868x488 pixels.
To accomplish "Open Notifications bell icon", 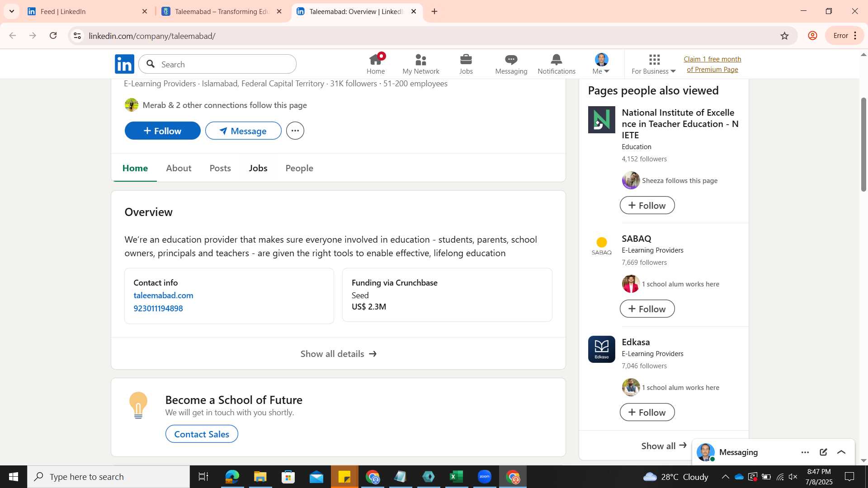I will pyautogui.click(x=557, y=64).
